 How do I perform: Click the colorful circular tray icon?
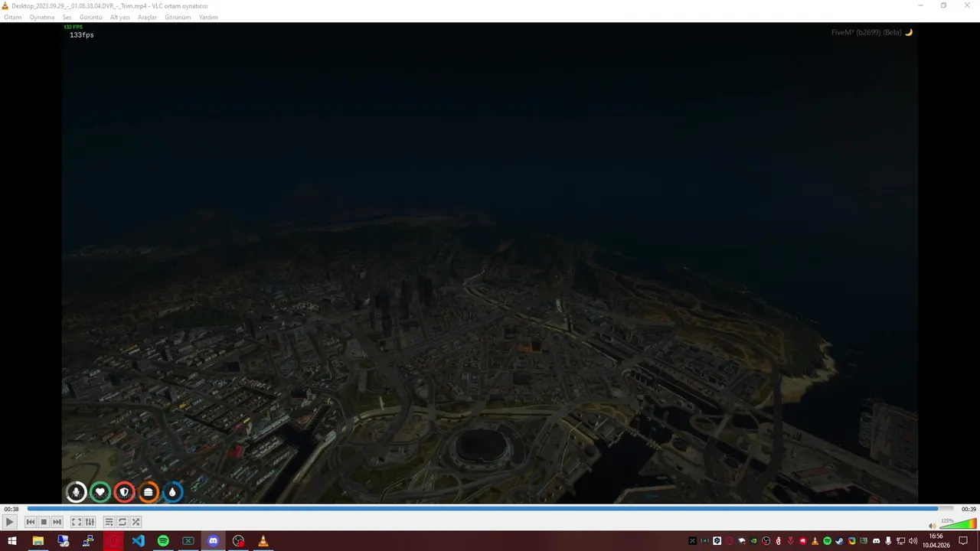pyautogui.click(x=851, y=541)
